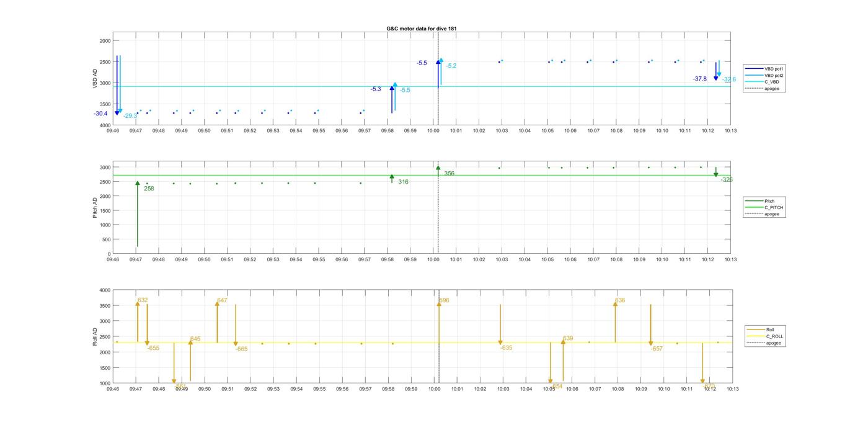
Task: Click the dark blue '-30.4' value label
Action: 100,114
